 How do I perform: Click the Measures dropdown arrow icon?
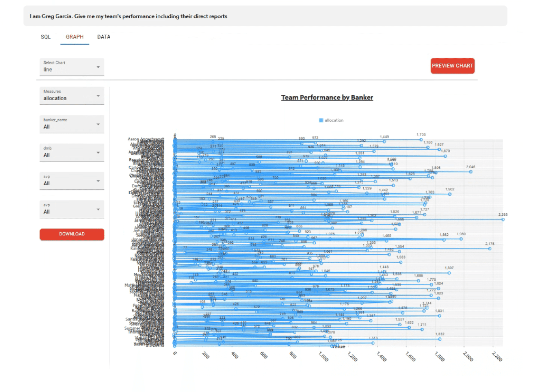pos(98,96)
